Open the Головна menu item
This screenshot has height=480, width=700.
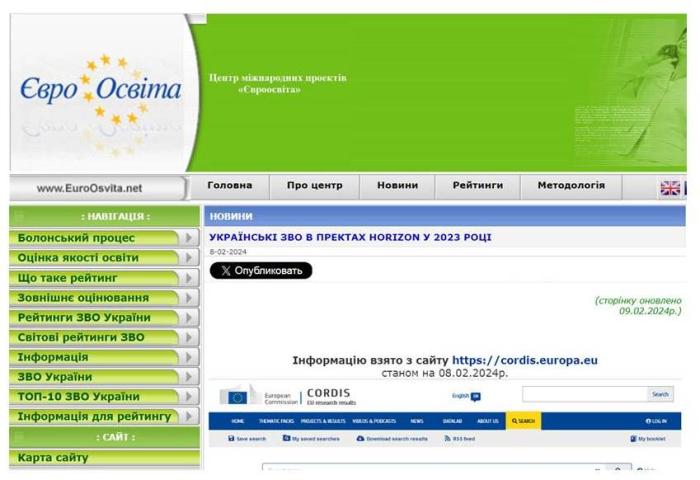coord(230,186)
